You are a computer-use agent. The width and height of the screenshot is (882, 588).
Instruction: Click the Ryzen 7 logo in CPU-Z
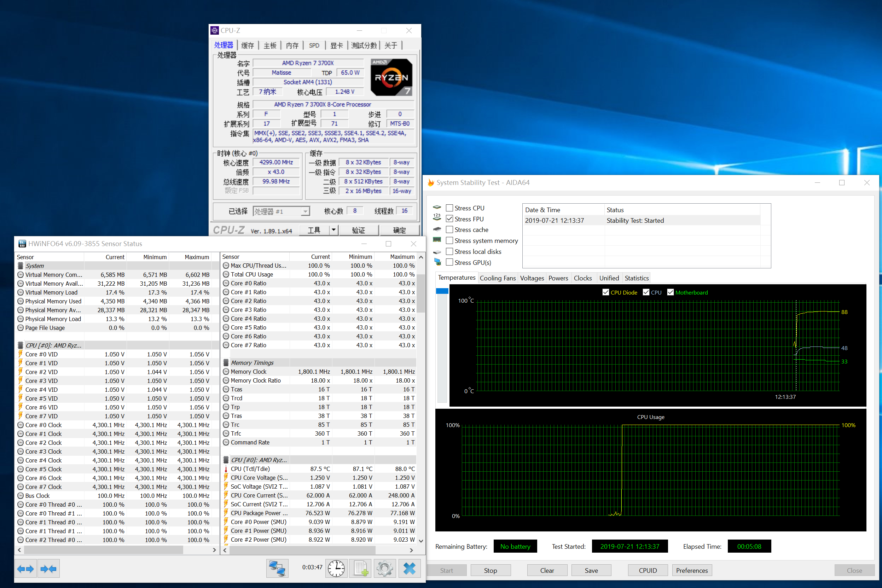click(x=391, y=77)
